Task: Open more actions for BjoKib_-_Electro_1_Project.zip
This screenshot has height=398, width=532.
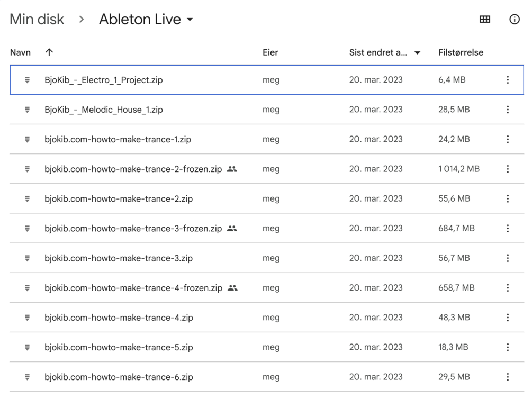Action: (508, 80)
